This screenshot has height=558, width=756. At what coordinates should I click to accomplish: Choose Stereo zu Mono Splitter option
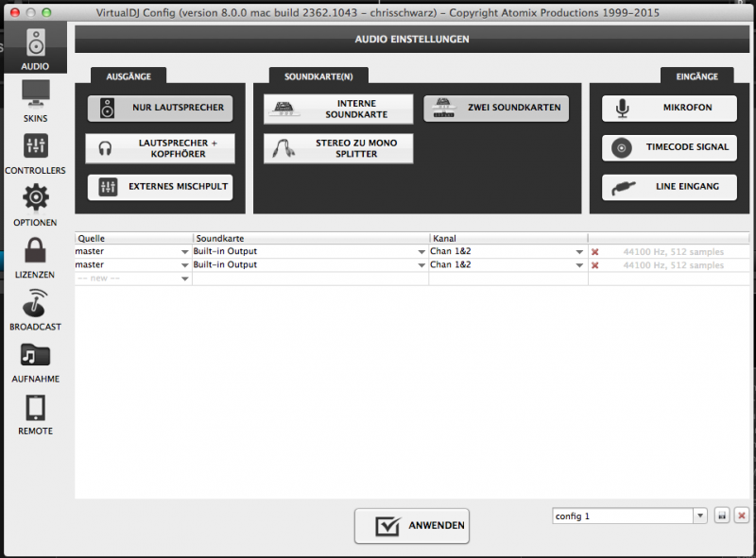[338, 148]
